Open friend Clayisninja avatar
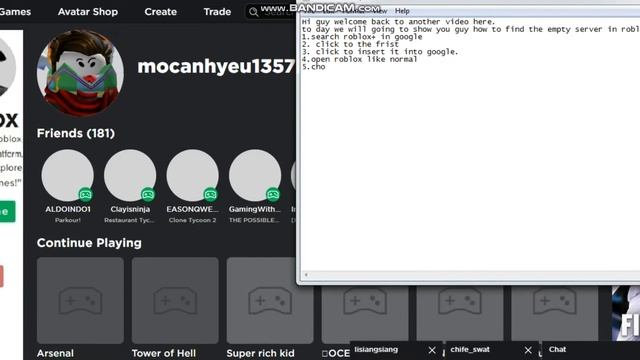 tap(130, 175)
